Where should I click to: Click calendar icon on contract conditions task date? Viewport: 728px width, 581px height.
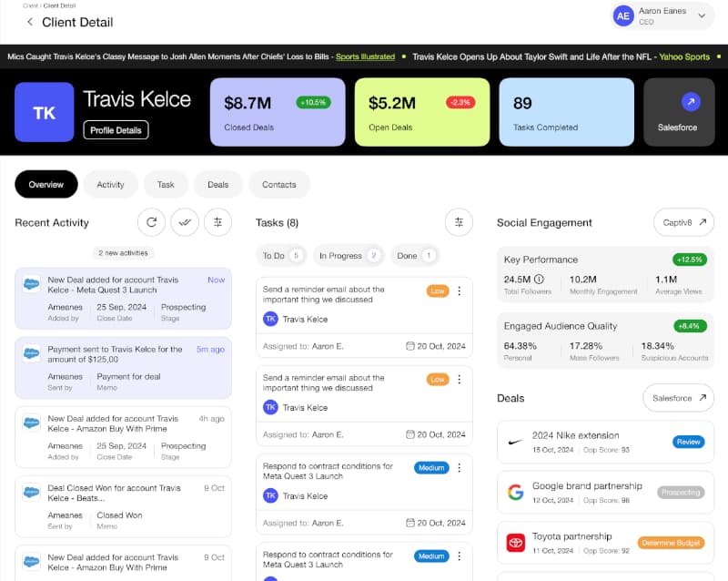pos(410,523)
